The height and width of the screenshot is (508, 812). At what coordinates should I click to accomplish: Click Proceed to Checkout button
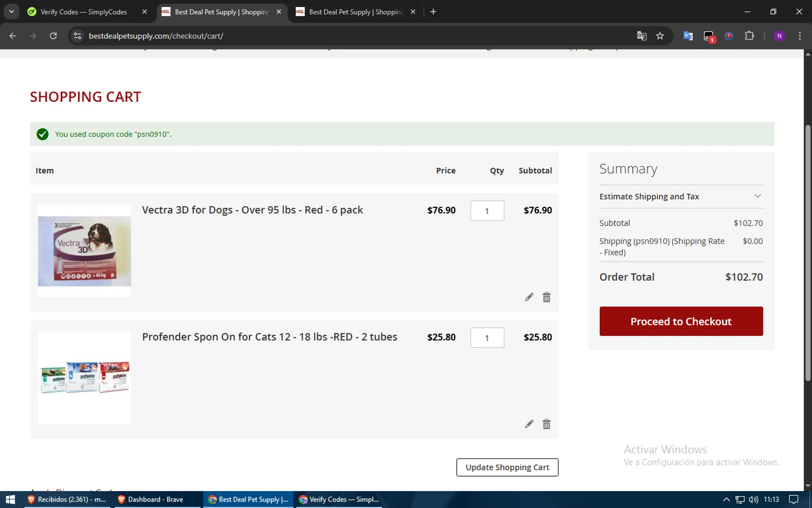[681, 321]
